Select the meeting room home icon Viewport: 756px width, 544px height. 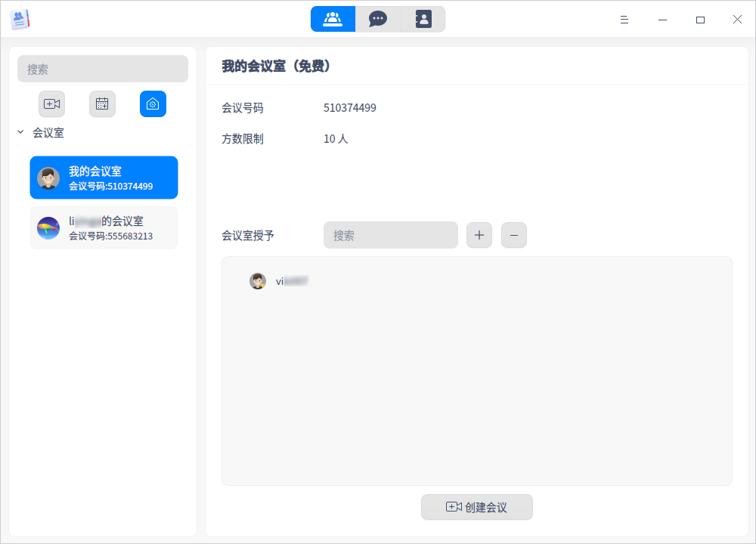153,104
